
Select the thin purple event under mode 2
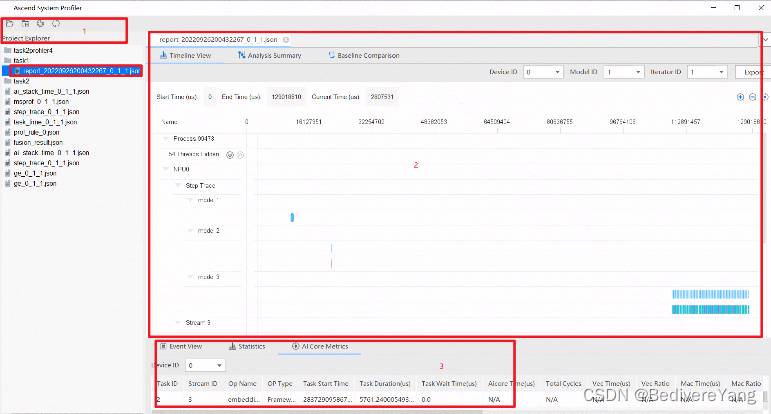click(331, 264)
